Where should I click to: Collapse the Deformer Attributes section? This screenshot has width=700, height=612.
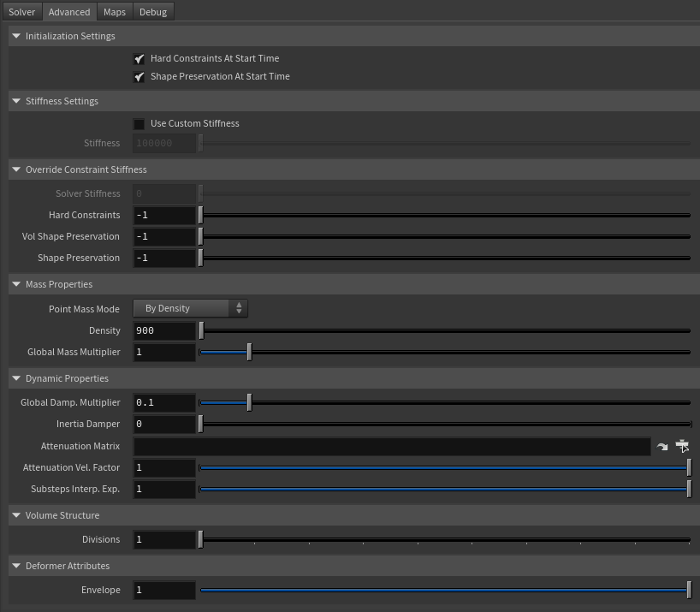tap(15, 566)
